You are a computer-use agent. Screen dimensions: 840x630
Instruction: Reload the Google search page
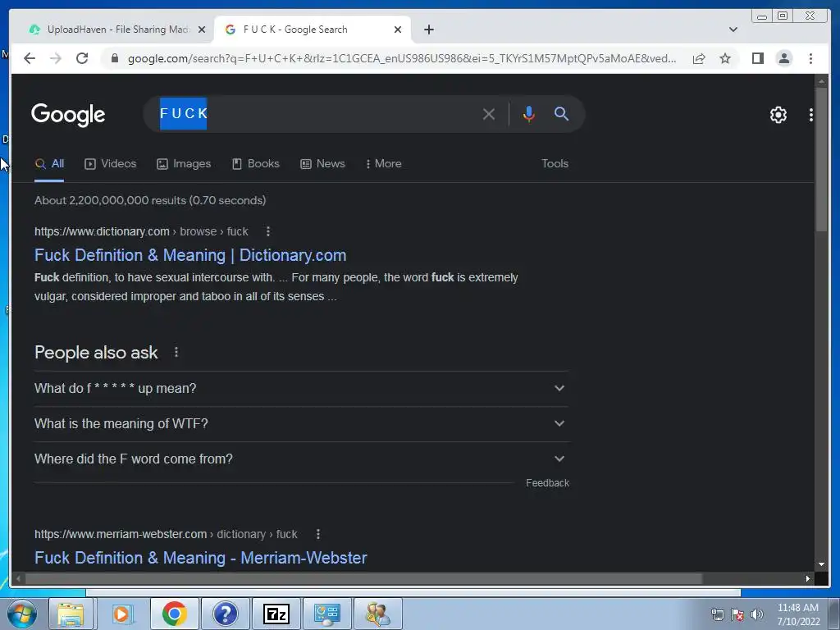coord(82,58)
